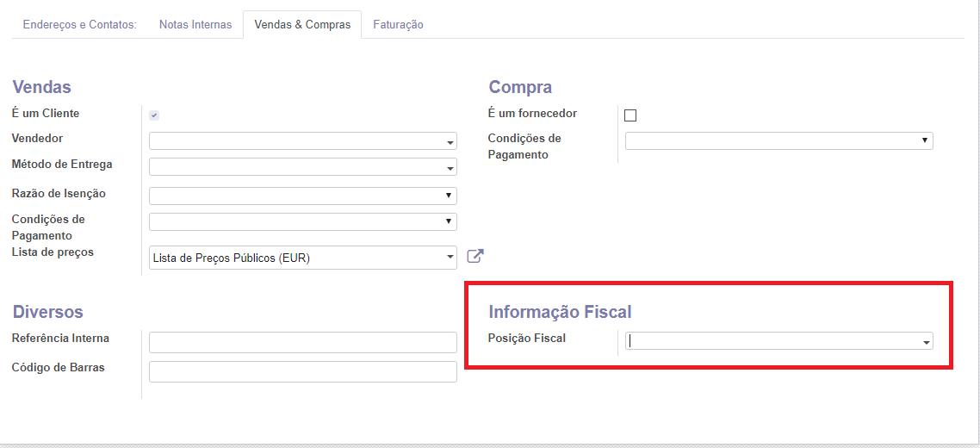Focus the Referência Interna input box
The width and height of the screenshot is (980, 448).
pos(302,342)
